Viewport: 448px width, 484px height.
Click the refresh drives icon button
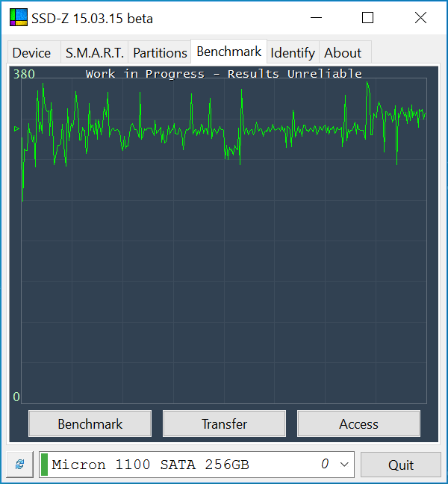tap(20, 464)
